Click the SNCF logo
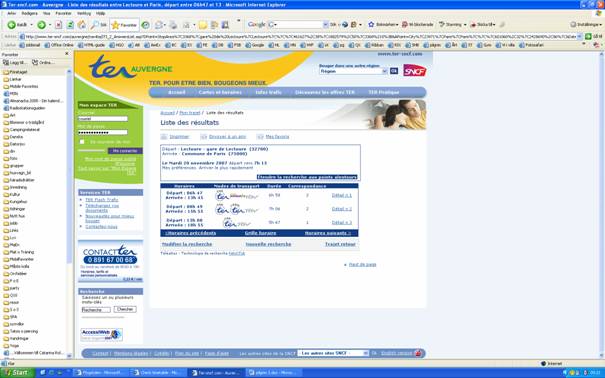This screenshot has height=378, width=605. click(414, 70)
